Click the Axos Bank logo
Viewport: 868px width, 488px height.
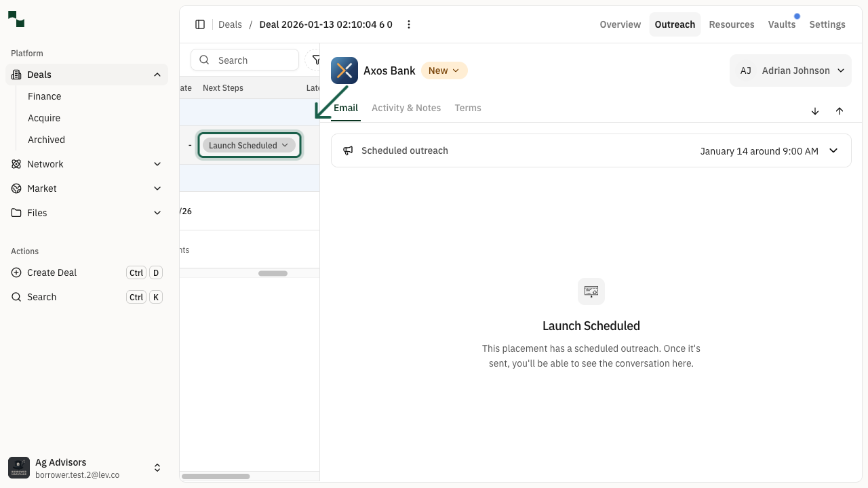pos(344,70)
